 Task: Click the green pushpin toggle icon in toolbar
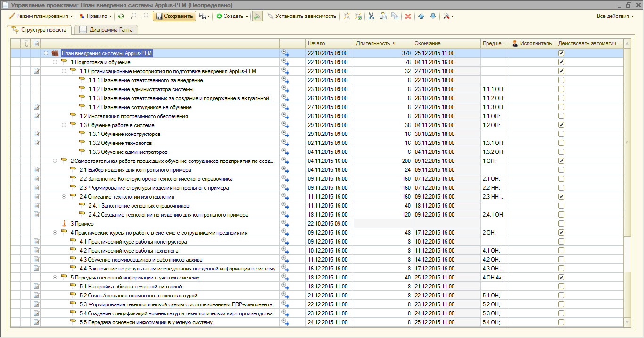[257, 16]
